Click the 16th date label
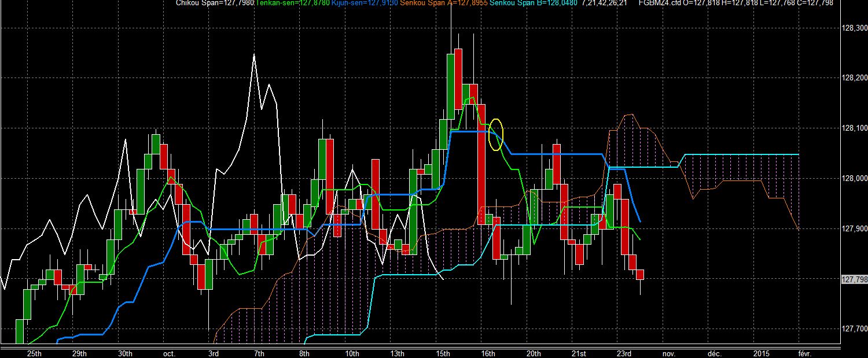 488,353
